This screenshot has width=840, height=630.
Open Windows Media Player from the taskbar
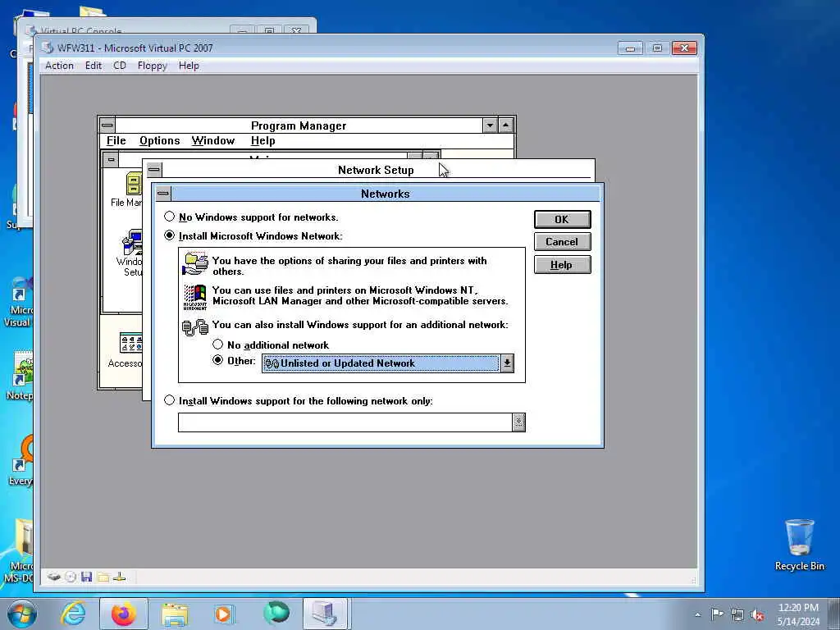(223, 614)
